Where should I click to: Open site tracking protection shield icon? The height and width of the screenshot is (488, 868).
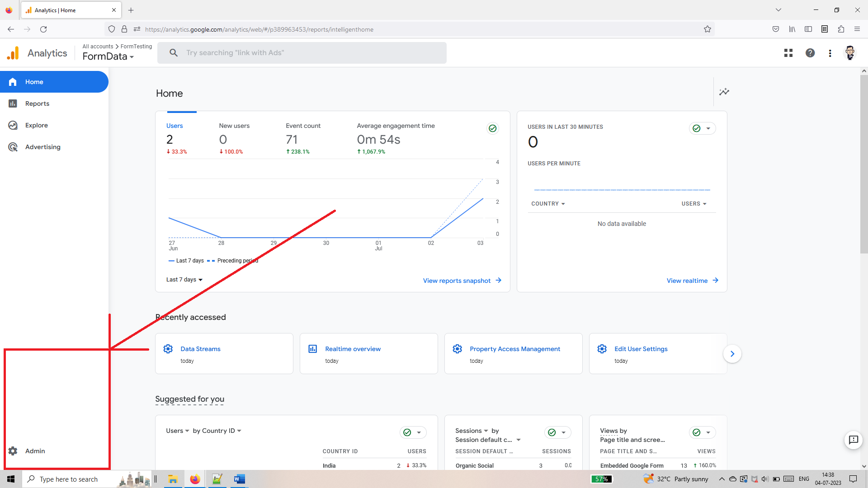point(112,29)
